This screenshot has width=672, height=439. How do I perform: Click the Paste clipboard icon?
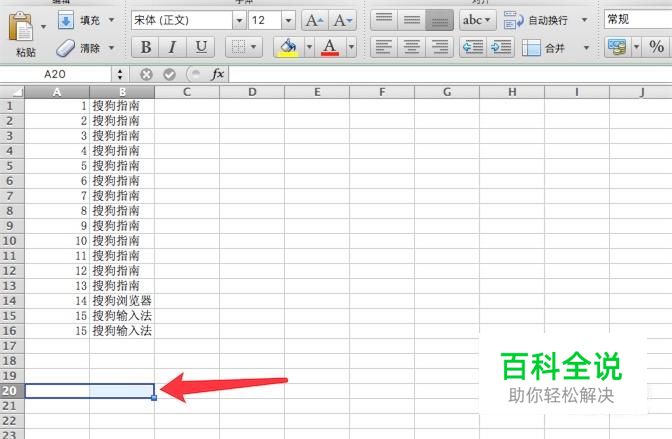click(21, 27)
